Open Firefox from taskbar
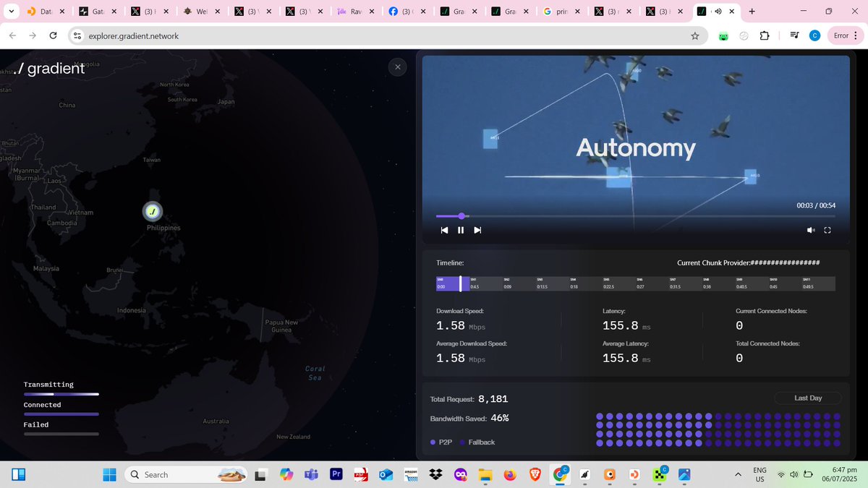Viewport: 868px width, 488px height. (x=510, y=474)
